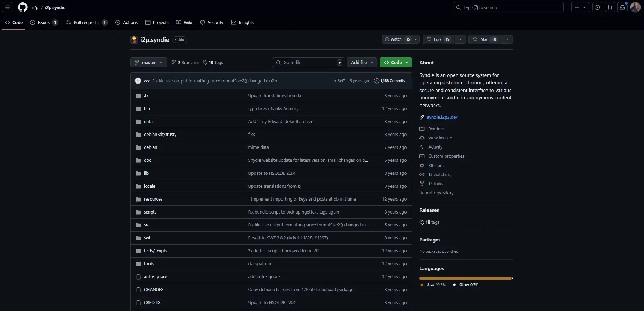The height and width of the screenshot is (311, 644).
Task: Click the CREDITS file icon
Action: [x=138, y=303]
